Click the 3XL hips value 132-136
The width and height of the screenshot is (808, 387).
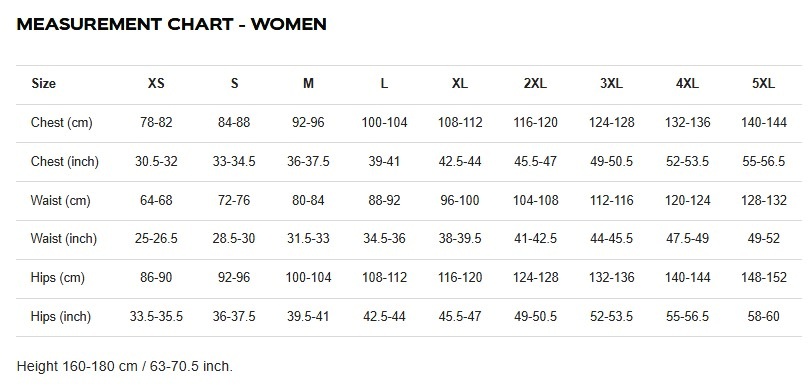pos(612,278)
